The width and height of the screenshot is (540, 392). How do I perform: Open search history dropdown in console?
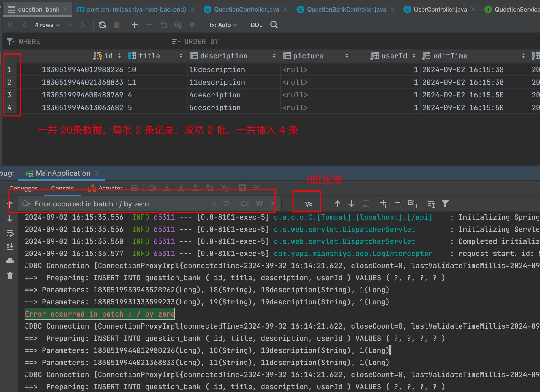[26, 204]
